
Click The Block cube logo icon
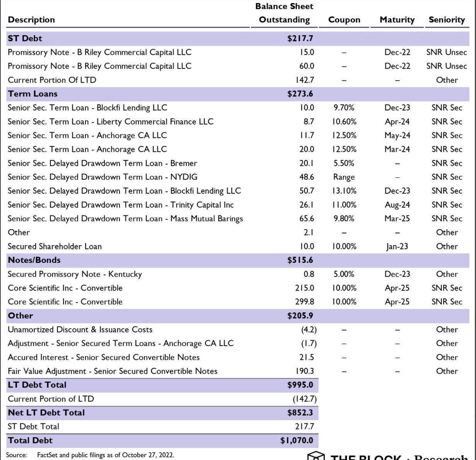pos(316,457)
